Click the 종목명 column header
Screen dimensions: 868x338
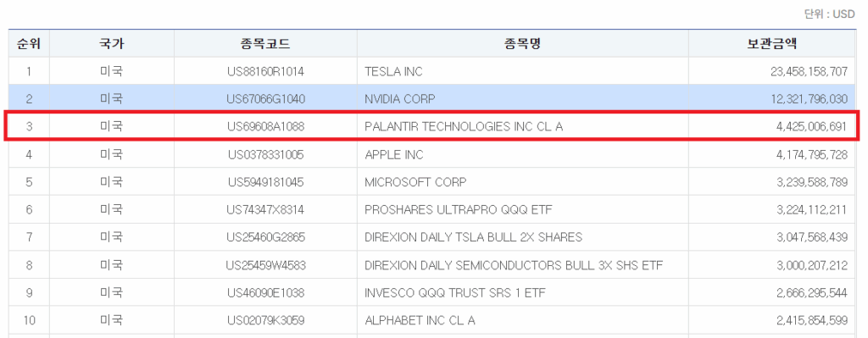point(522,44)
